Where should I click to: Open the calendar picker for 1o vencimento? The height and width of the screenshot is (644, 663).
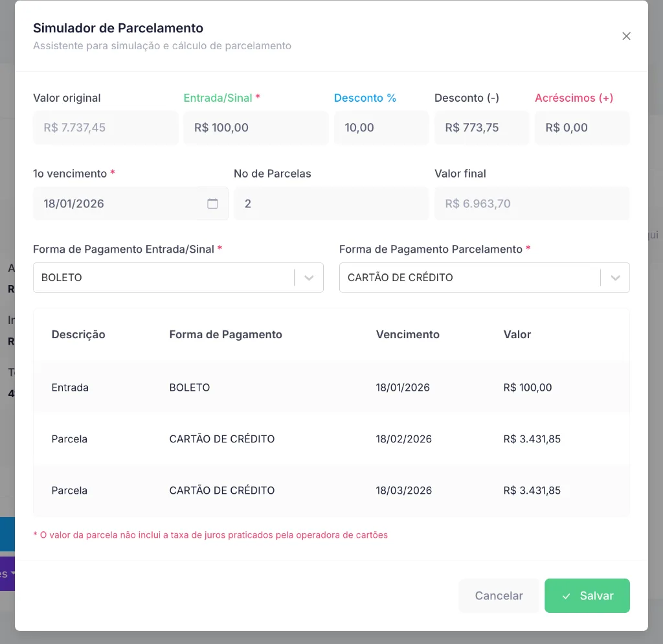[212, 203]
